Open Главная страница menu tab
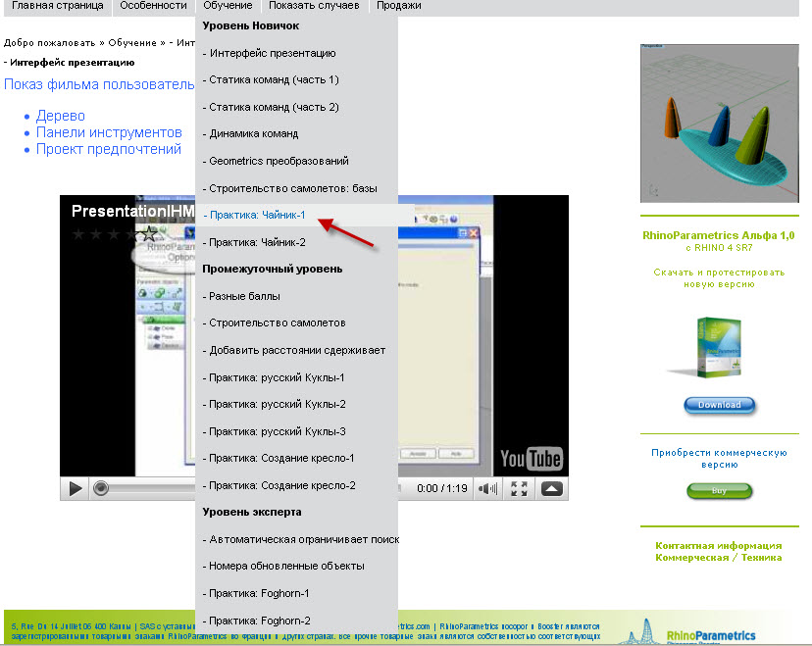Image resolution: width=812 pixels, height=646 pixels. click(x=58, y=6)
